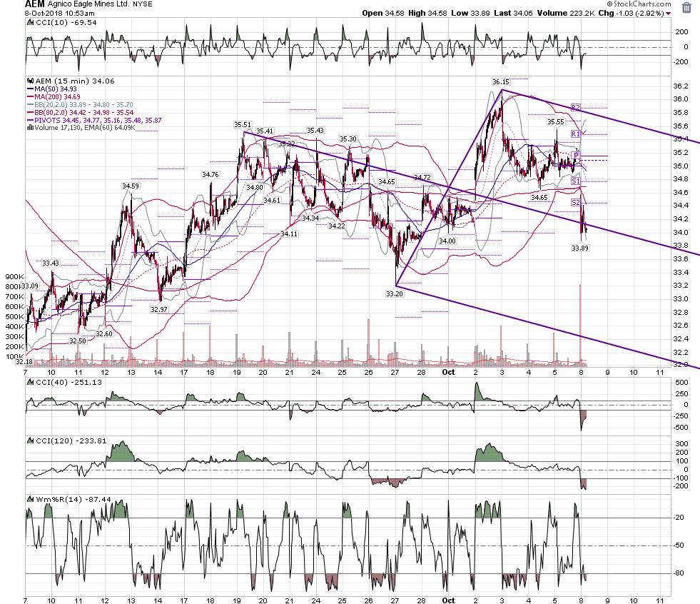The width and height of the screenshot is (700, 604).
Task: Click the Wm%R(14) panel indicator icon
Action: pos(31,500)
